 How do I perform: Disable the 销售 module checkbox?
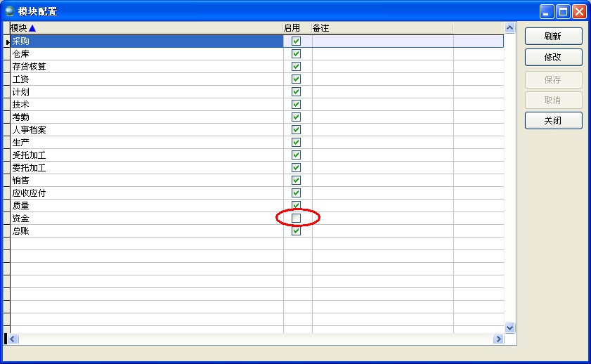click(296, 181)
